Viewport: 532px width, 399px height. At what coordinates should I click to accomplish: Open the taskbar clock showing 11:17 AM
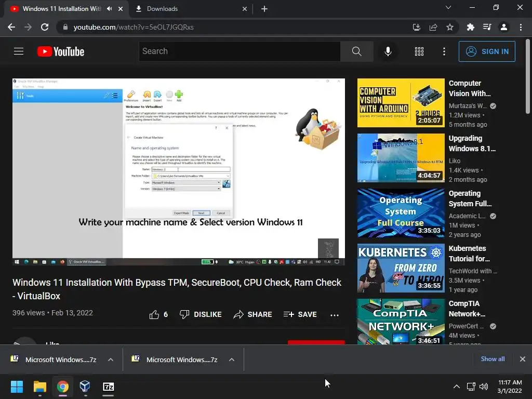510,387
